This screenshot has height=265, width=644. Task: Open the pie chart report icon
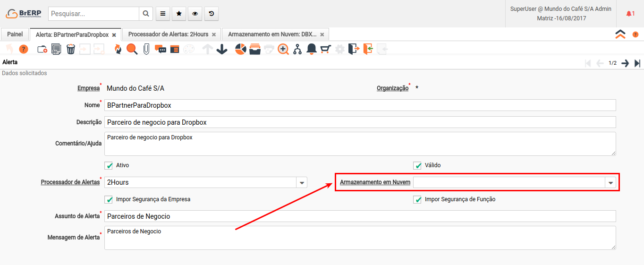tap(241, 49)
